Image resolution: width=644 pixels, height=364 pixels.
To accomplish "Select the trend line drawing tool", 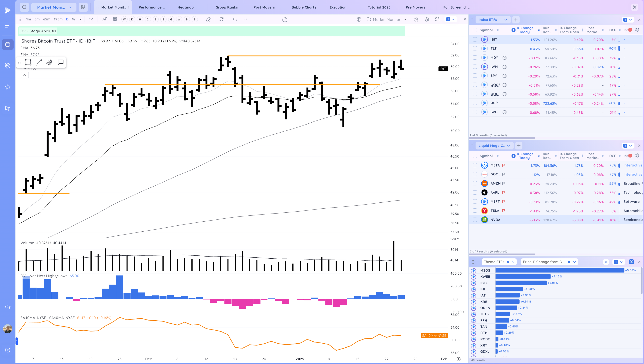I will click(x=39, y=62).
